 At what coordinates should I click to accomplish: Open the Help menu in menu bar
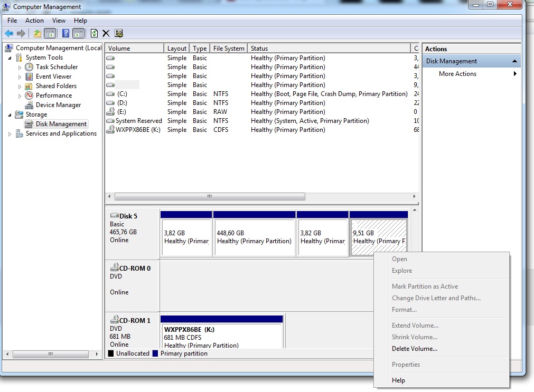pyautogui.click(x=80, y=21)
